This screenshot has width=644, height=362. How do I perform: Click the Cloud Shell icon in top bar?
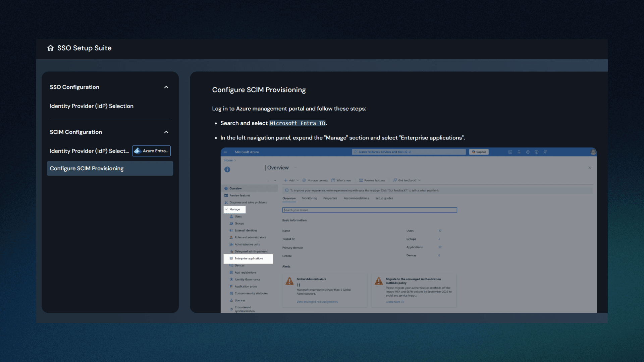pos(511,152)
